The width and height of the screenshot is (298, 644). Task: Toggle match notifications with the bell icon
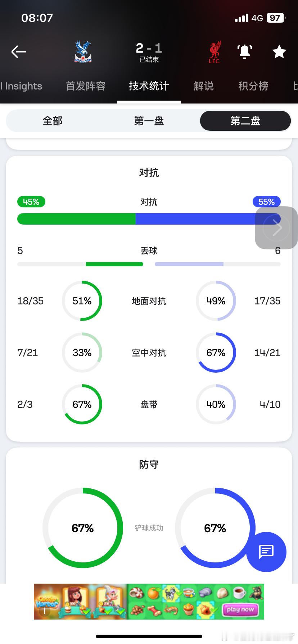(x=245, y=52)
